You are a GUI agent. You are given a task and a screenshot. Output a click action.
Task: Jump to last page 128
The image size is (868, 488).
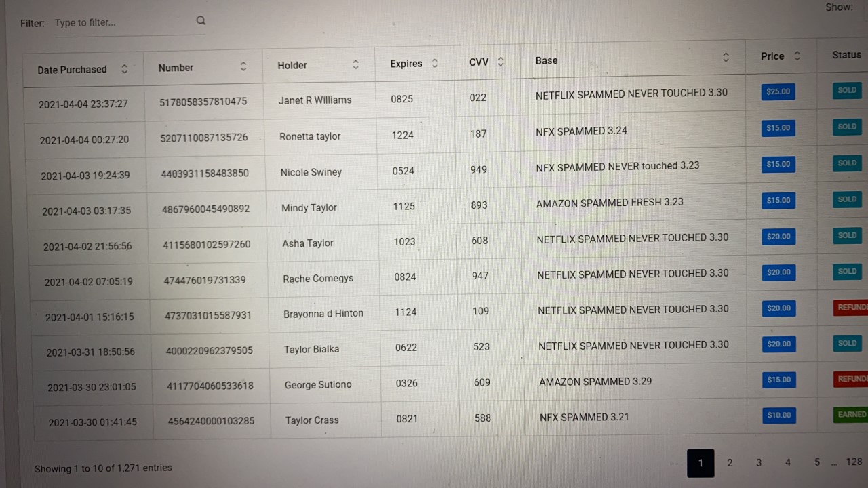(x=854, y=462)
